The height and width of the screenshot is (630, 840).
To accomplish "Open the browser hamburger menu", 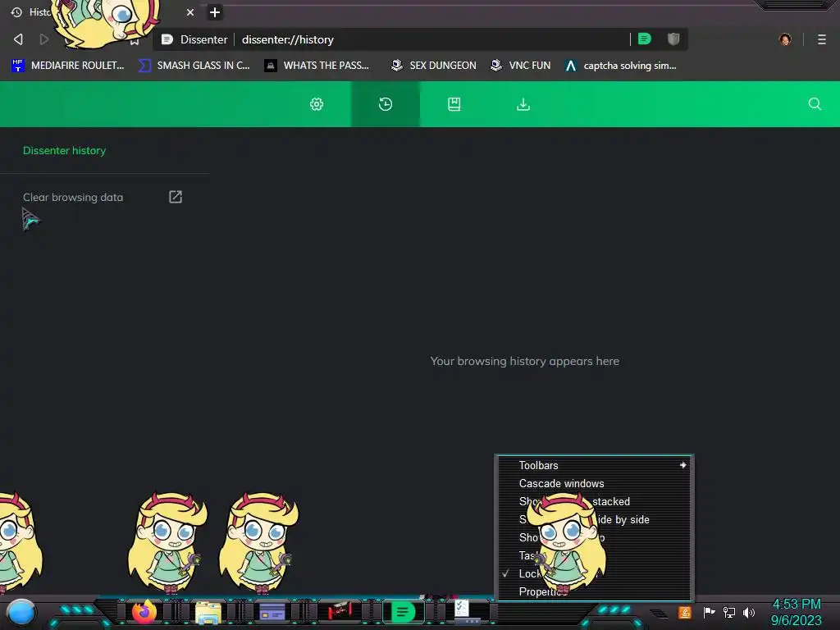I will (x=822, y=39).
